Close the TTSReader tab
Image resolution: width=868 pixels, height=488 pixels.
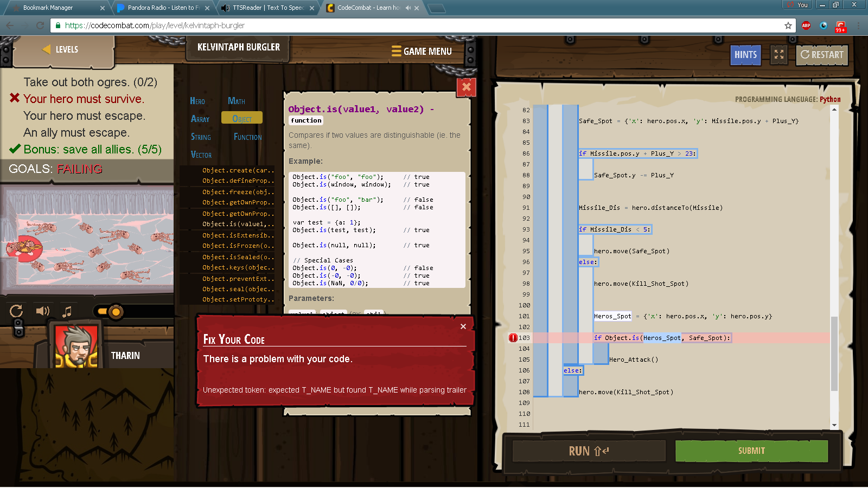(312, 8)
